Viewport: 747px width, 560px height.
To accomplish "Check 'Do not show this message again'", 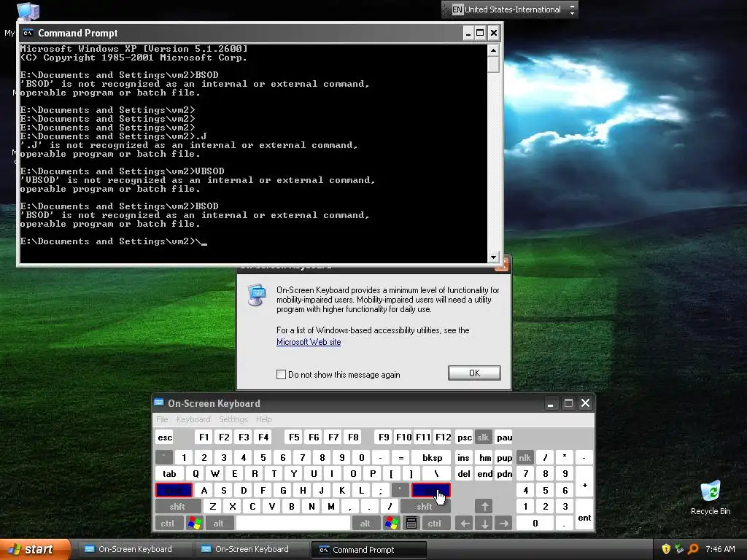I will (x=281, y=374).
